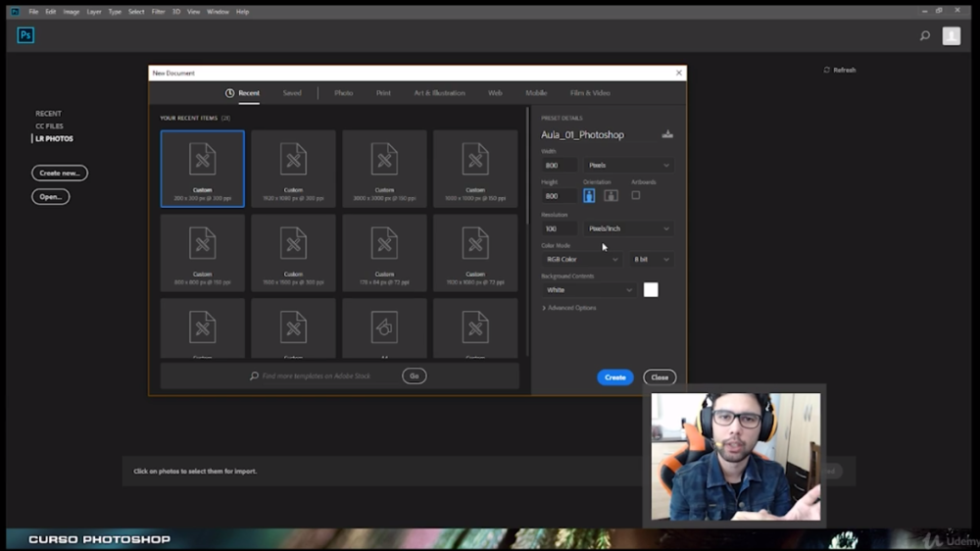The width and height of the screenshot is (980, 551).
Task: Select portrait orientation
Action: pos(589,196)
